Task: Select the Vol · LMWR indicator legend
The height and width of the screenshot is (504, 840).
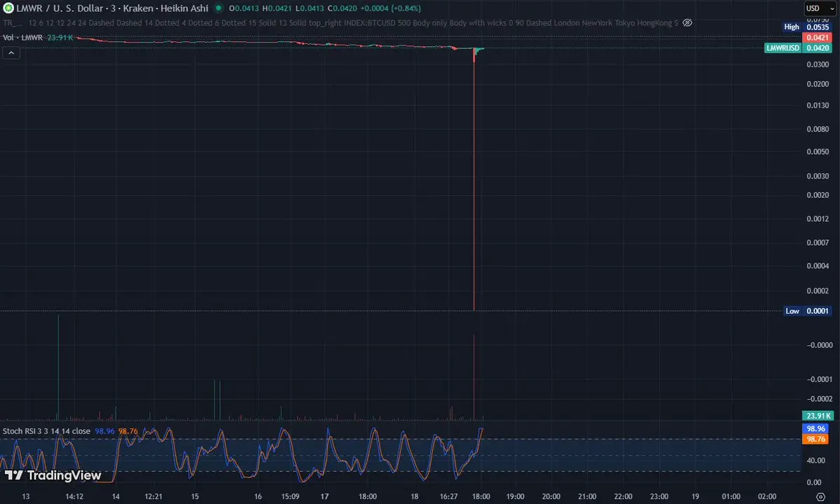Action: point(22,38)
